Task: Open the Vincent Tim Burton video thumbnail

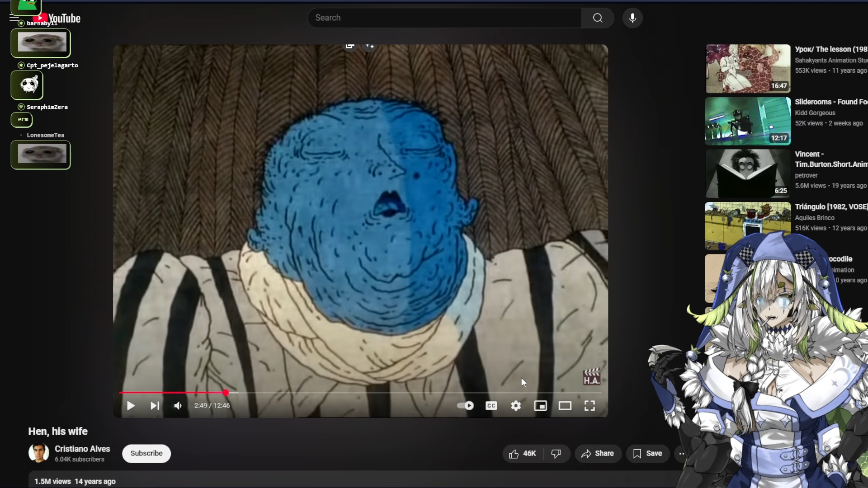Action: coord(747,174)
